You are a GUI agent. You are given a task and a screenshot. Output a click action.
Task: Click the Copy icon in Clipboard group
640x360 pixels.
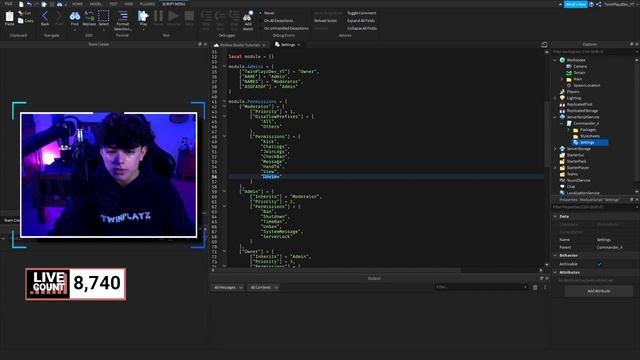point(21,20)
